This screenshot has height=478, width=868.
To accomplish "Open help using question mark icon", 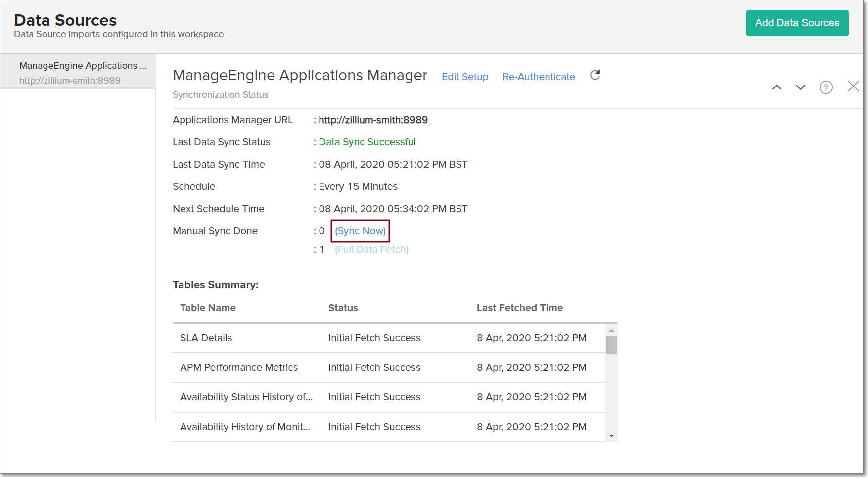I will [x=826, y=87].
